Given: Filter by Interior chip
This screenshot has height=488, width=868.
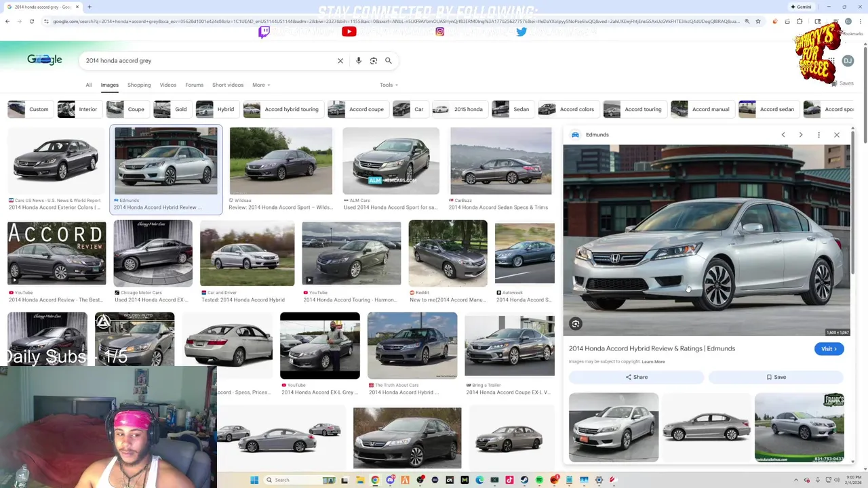Looking at the screenshot, I should pyautogui.click(x=79, y=109).
